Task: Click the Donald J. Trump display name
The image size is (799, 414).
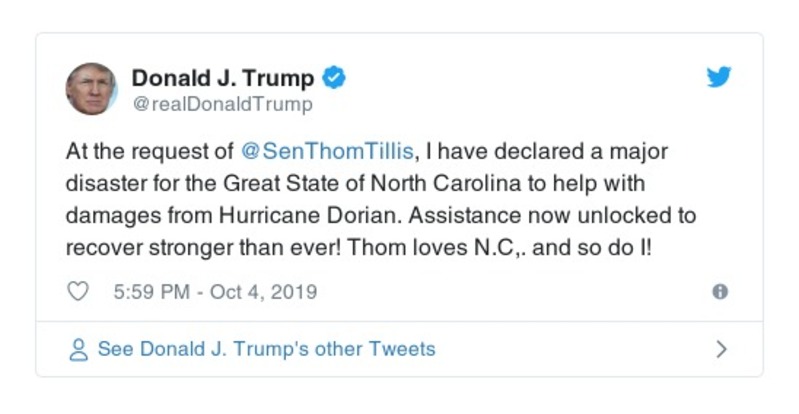Action: [223, 78]
